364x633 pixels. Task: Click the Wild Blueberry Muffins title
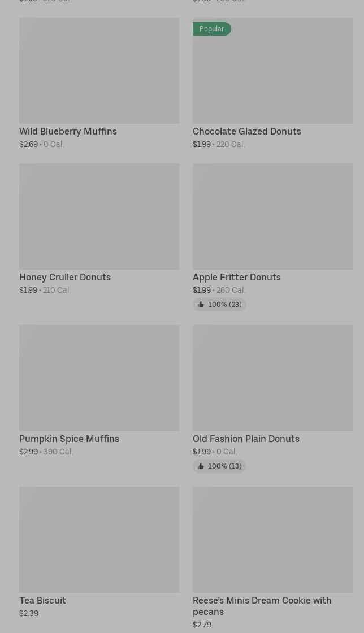coord(68,131)
